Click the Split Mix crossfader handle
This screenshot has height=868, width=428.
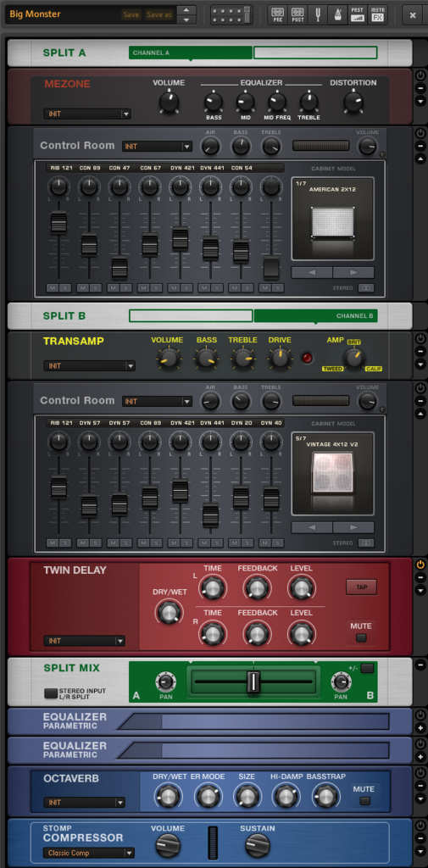pyautogui.click(x=253, y=682)
